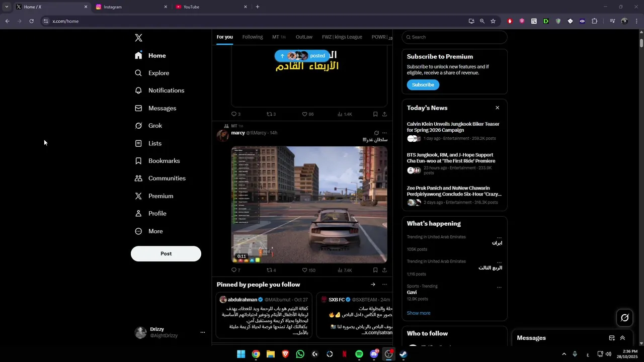The width and height of the screenshot is (644, 362).
Task: Open Steam from the taskbar
Action: click(x=403, y=354)
